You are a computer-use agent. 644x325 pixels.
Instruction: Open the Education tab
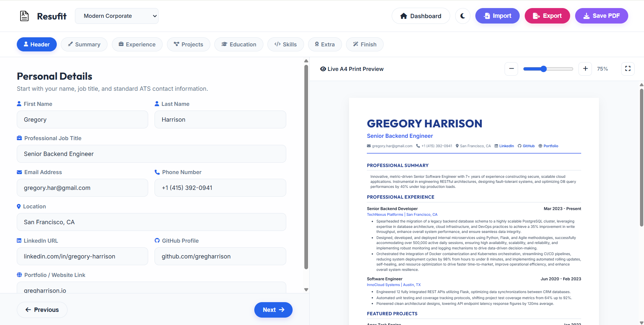coord(239,44)
